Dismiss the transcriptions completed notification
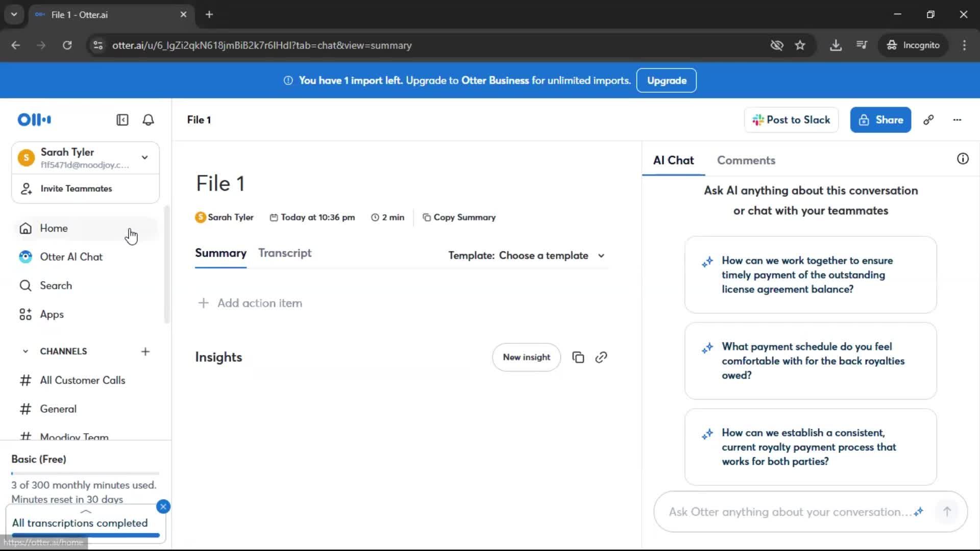Screen dimensions: 980x551 pos(163,507)
